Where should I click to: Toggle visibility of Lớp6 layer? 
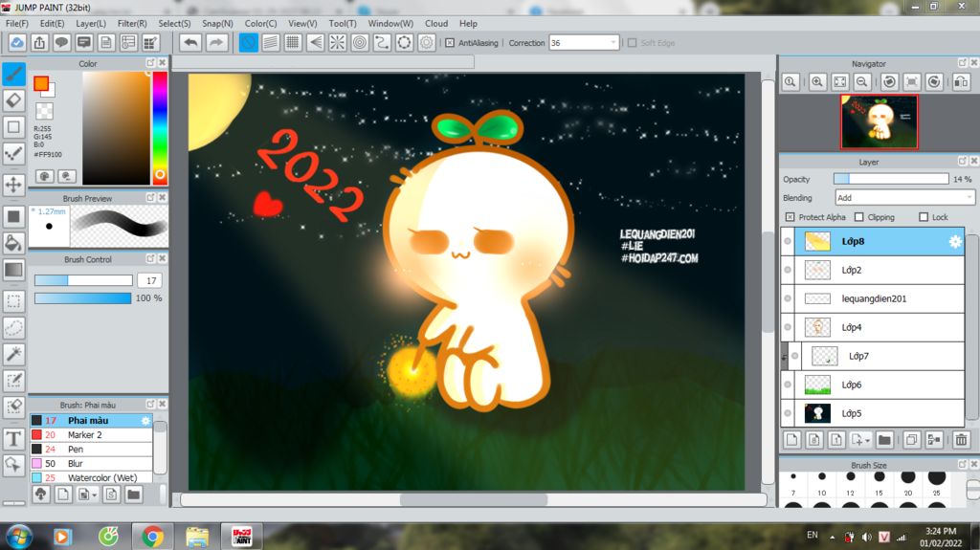click(788, 385)
